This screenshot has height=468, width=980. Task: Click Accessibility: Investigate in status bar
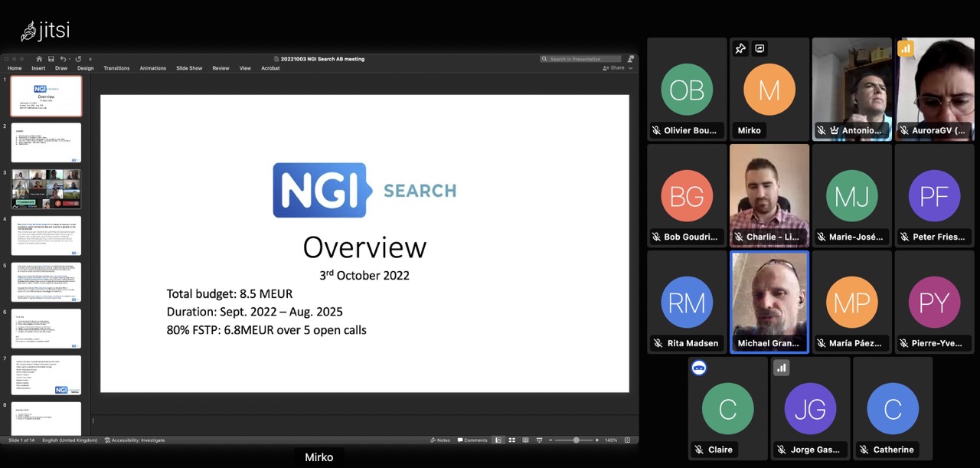tap(135, 440)
